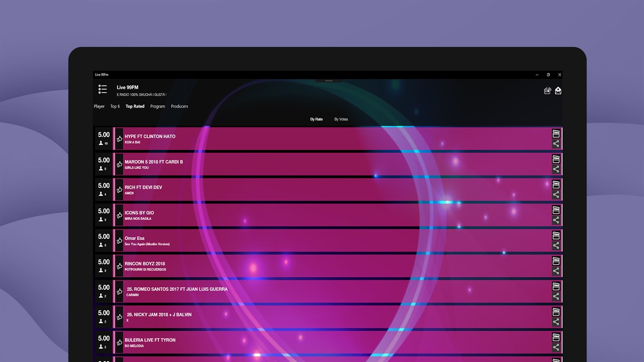Open the Producers tab
This screenshot has height=362, width=644.
click(x=180, y=106)
